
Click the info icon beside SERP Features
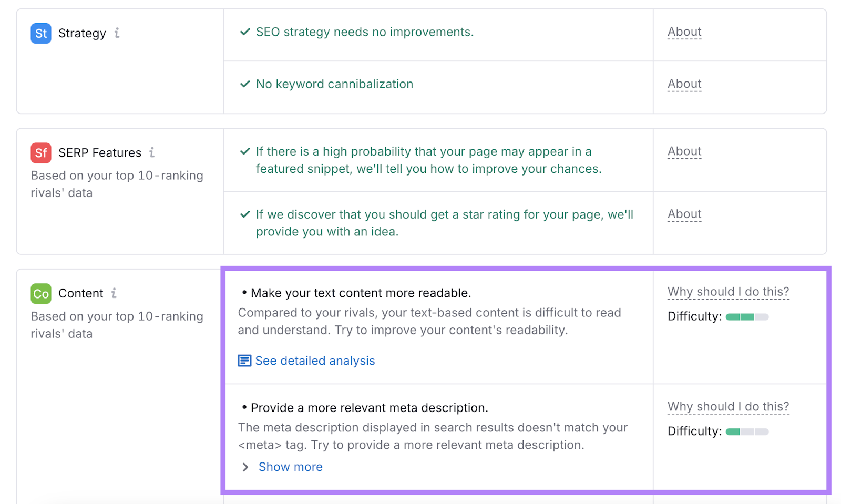click(x=151, y=152)
